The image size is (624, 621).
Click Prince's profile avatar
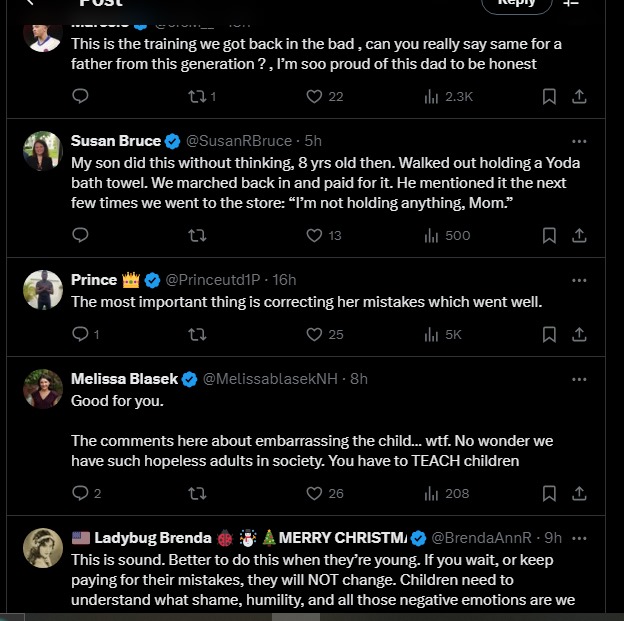click(x=43, y=289)
